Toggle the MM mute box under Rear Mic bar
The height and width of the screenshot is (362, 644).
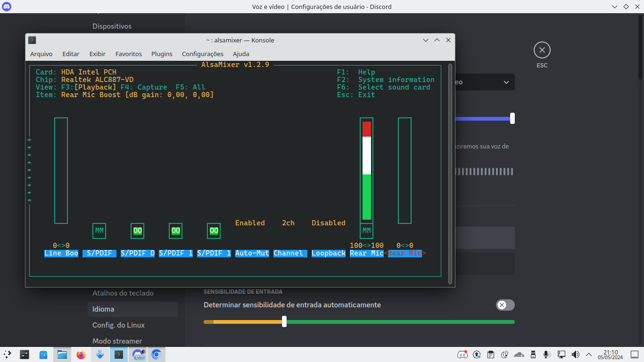(x=366, y=230)
